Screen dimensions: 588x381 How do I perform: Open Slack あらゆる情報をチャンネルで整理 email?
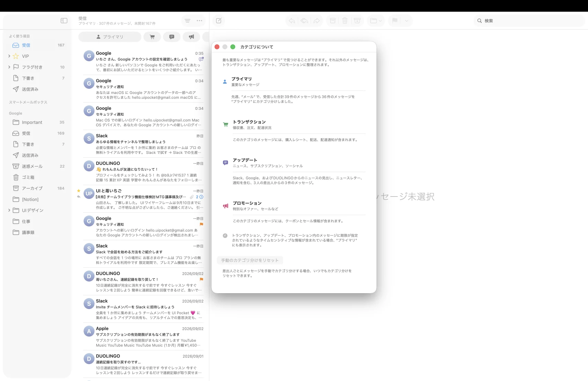tap(143, 144)
